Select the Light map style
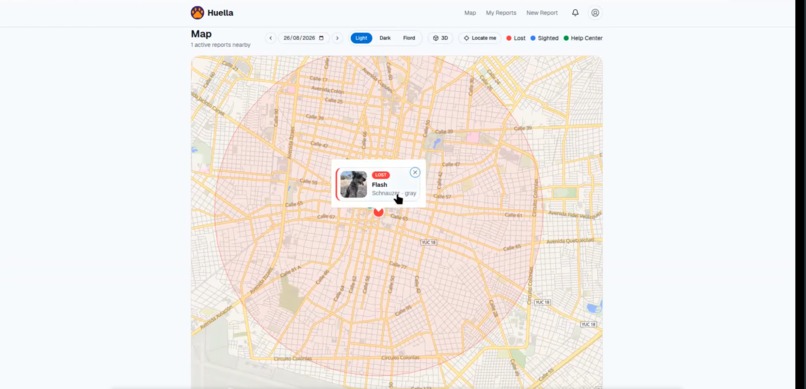 tap(361, 38)
